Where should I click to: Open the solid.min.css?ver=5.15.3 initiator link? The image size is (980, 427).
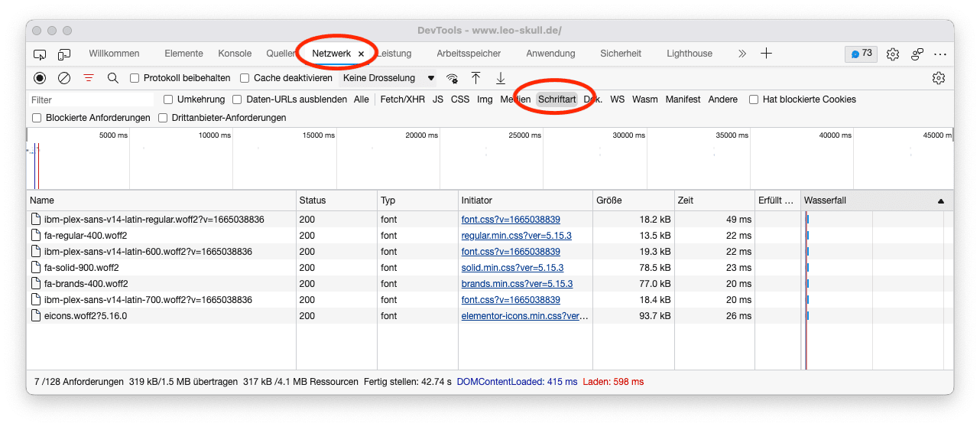point(512,268)
